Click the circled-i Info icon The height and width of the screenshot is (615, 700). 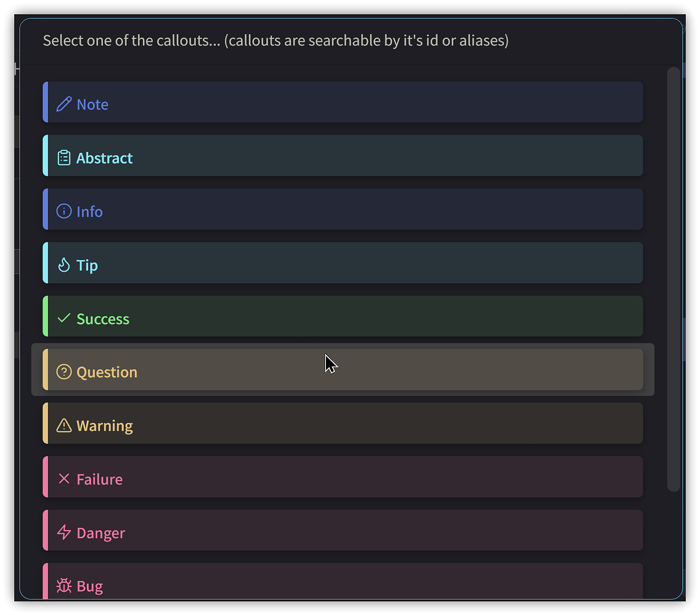[63, 211]
